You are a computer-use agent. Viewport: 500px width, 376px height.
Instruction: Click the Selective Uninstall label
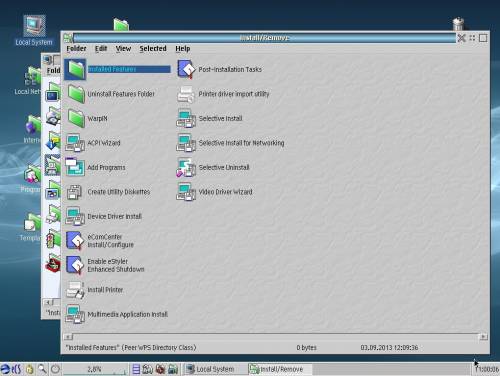point(224,167)
